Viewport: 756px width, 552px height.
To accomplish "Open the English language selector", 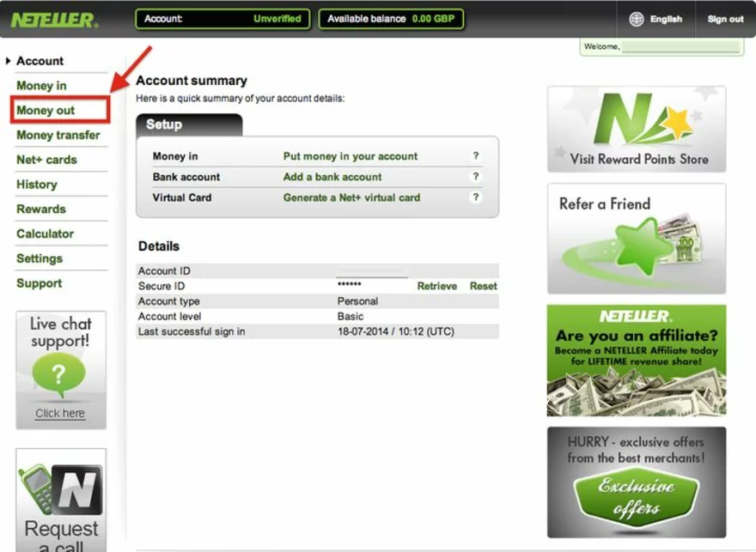I will [x=666, y=19].
